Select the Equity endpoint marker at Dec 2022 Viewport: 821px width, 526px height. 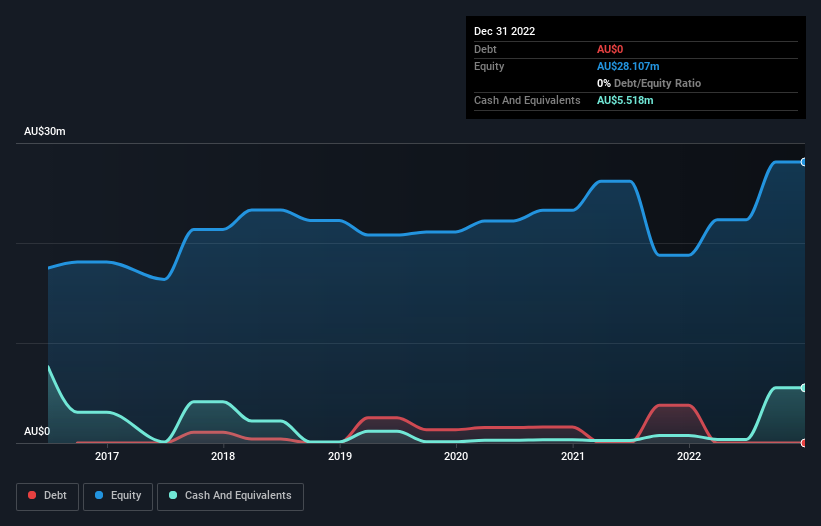(x=804, y=162)
